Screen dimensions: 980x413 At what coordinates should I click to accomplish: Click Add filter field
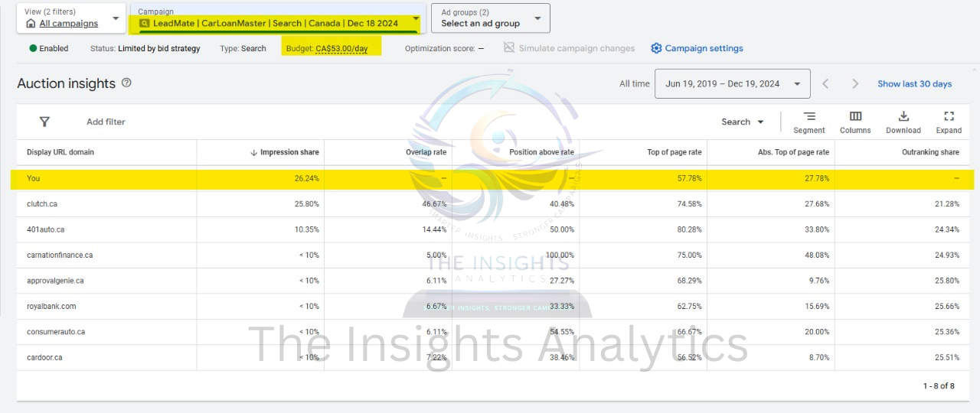106,122
